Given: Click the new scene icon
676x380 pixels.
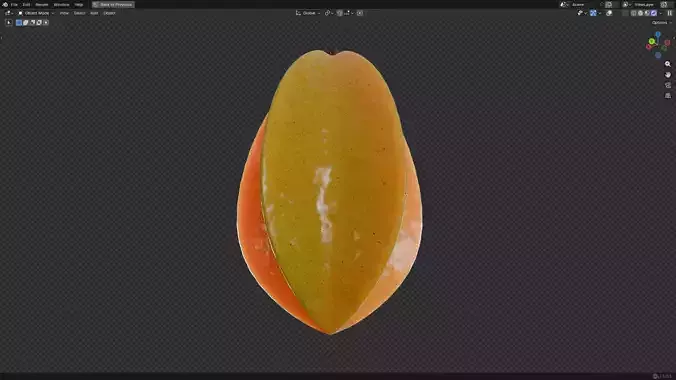Looking at the screenshot, I should 609,4.
